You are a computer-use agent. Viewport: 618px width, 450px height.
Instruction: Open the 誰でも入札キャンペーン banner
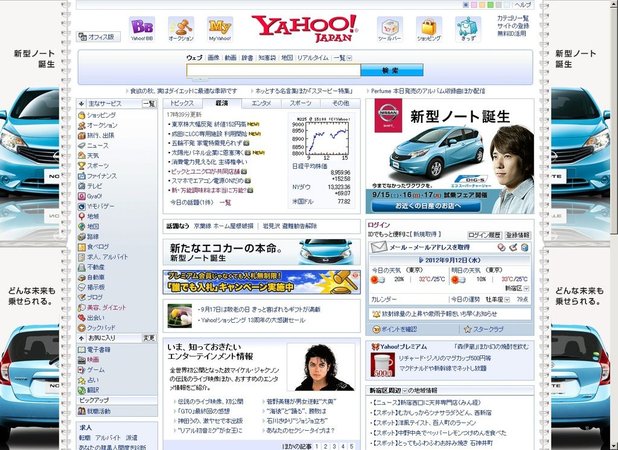(x=261, y=282)
